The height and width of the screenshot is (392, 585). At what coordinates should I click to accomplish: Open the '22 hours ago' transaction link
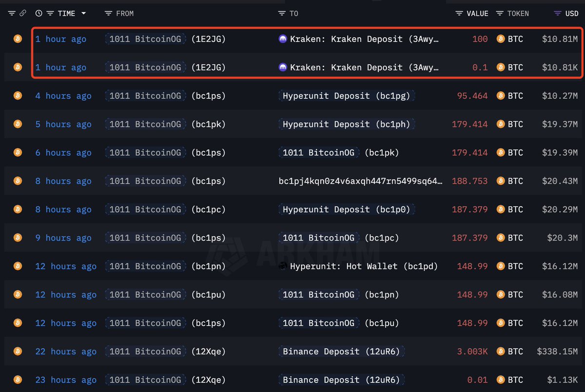66,352
